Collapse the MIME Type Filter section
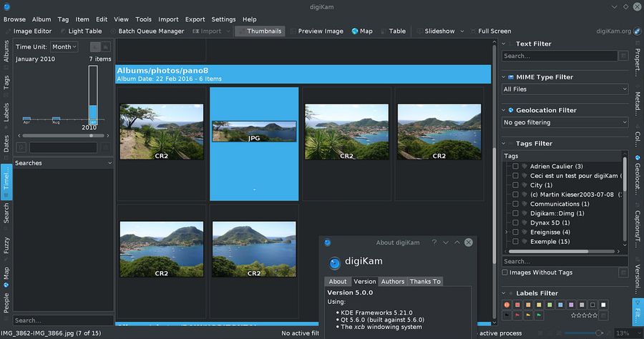 [504, 77]
